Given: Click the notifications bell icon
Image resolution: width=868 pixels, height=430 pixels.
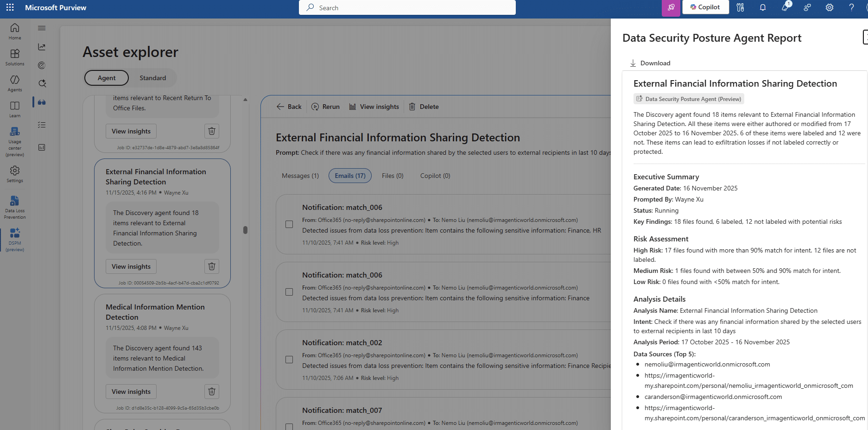Looking at the screenshot, I should (x=762, y=7).
